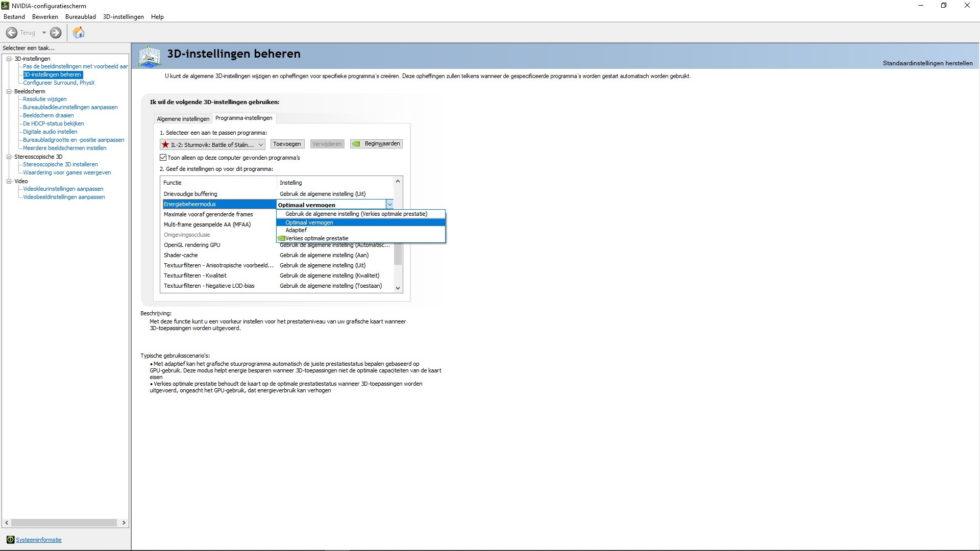Click the Forward arrow icon
Image resolution: width=980 pixels, height=551 pixels.
pyautogui.click(x=56, y=33)
